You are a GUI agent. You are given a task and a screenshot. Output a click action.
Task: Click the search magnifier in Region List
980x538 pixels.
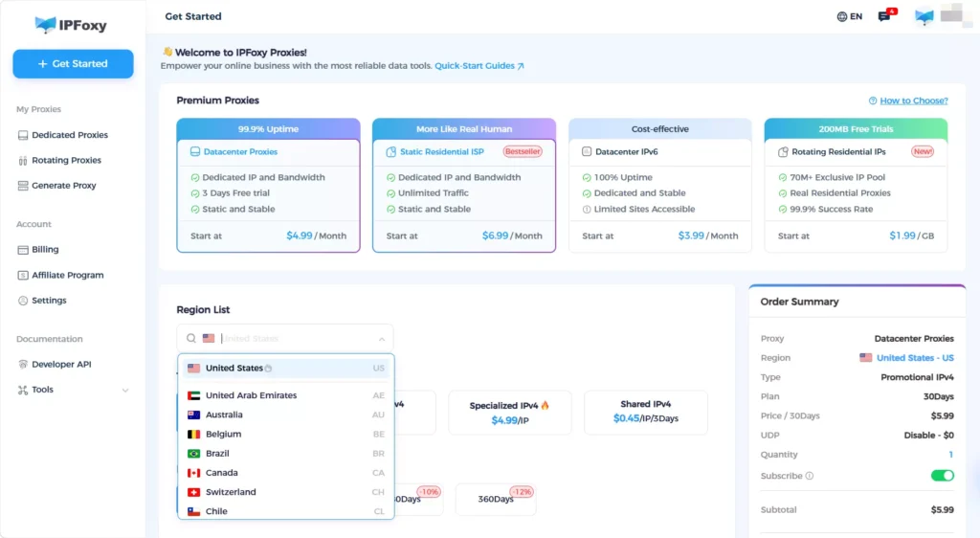(191, 338)
